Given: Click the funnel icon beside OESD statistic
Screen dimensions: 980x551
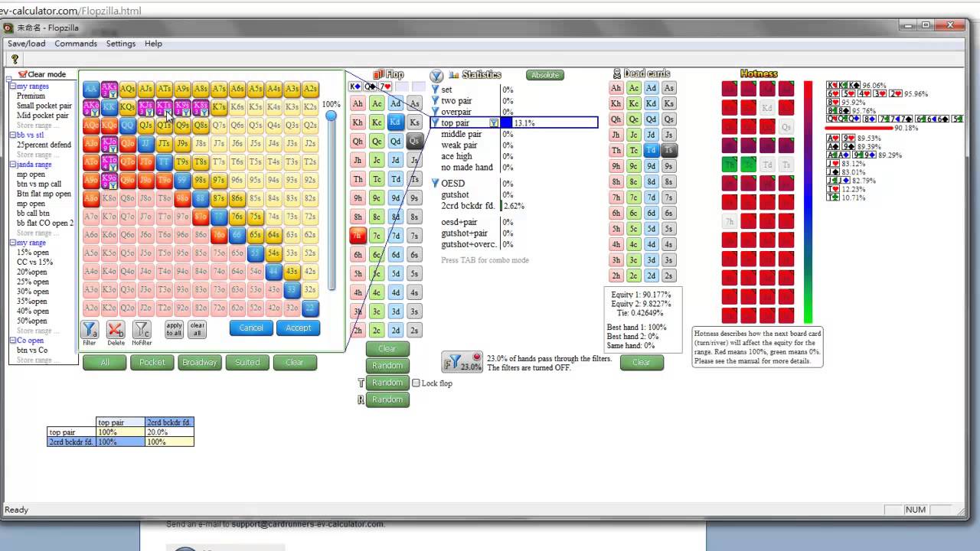Looking at the screenshot, I should [436, 184].
